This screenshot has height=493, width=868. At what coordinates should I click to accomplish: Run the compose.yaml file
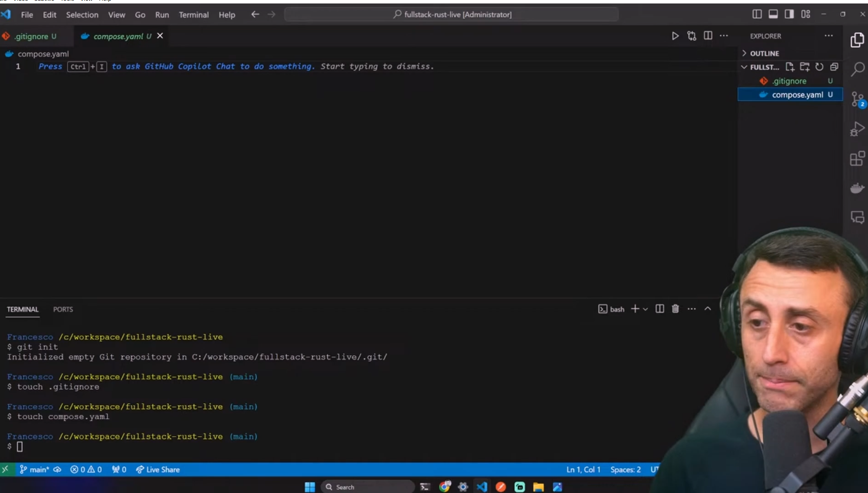click(x=675, y=35)
